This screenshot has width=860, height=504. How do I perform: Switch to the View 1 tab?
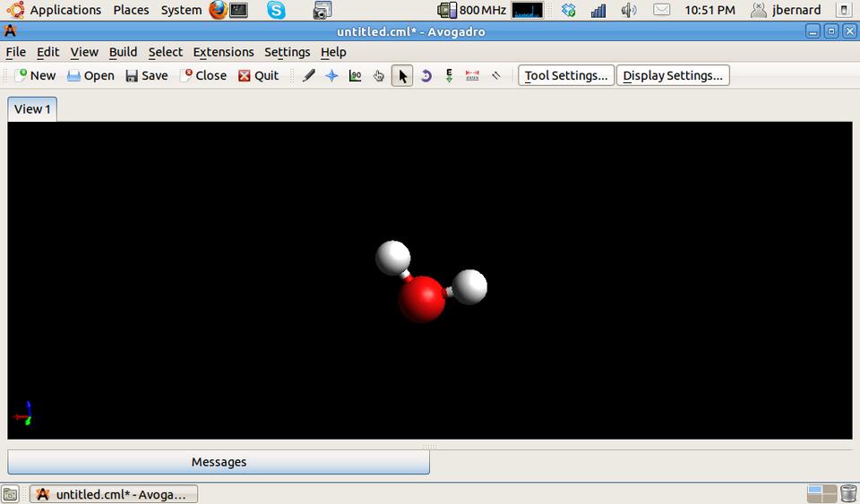point(32,109)
